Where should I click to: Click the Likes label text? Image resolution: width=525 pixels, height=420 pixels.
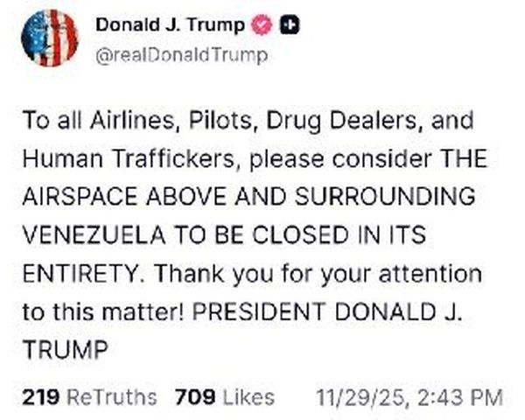(248, 397)
